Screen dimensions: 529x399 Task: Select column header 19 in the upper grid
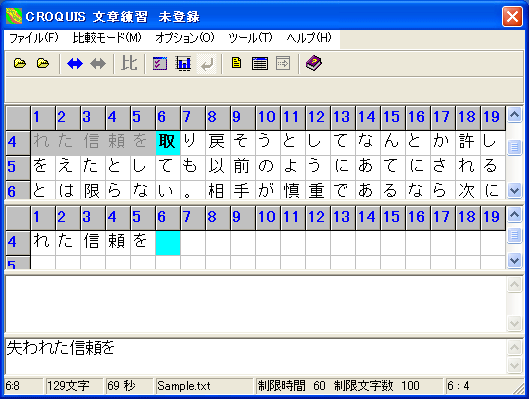(493, 118)
